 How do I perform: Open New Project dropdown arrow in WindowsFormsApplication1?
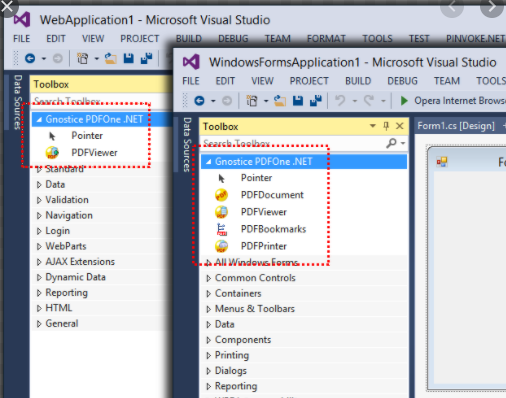point(266,101)
